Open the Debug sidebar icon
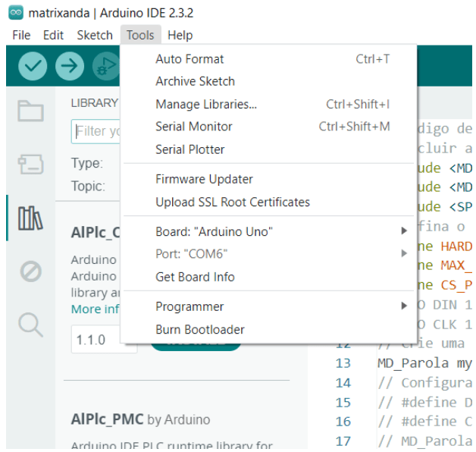Screen dimensions: 476x452 click(30, 272)
